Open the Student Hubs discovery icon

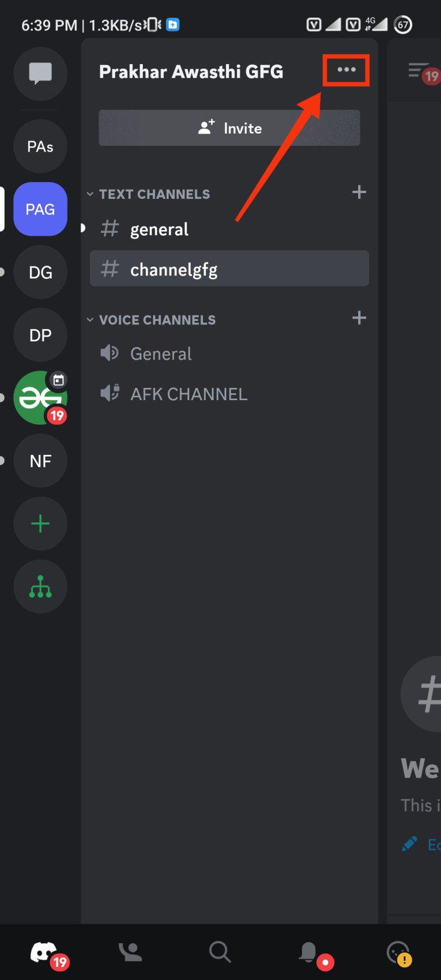[x=40, y=587]
